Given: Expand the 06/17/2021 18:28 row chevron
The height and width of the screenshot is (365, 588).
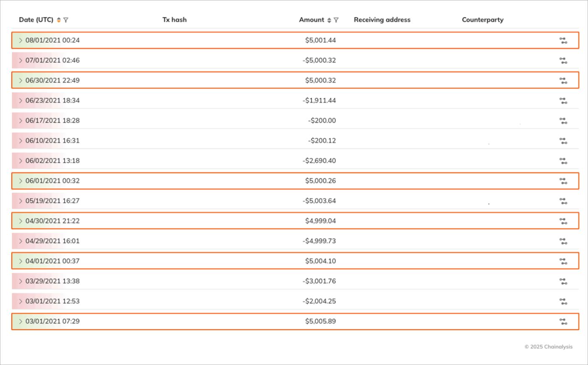Looking at the screenshot, I should click(20, 121).
